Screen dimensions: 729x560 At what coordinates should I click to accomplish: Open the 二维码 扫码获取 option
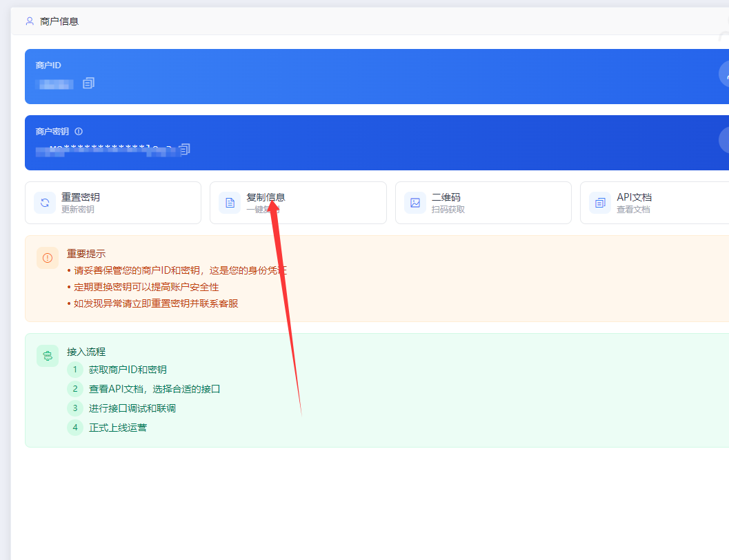coord(483,203)
